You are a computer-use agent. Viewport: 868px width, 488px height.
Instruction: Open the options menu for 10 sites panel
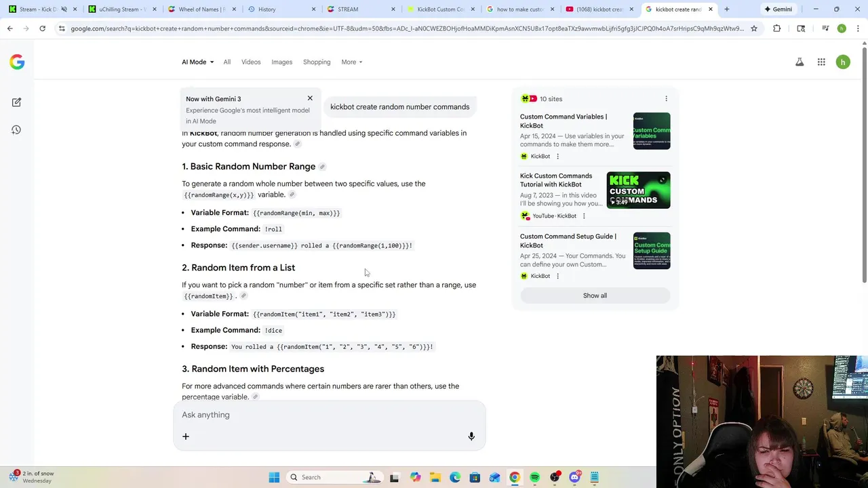[x=666, y=99]
